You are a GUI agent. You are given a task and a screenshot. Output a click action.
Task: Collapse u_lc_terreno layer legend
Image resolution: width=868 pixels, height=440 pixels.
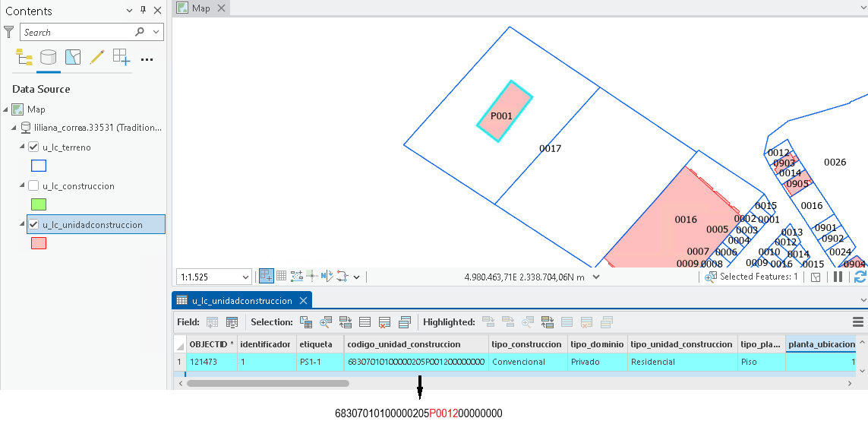pyautogui.click(x=22, y=147)
